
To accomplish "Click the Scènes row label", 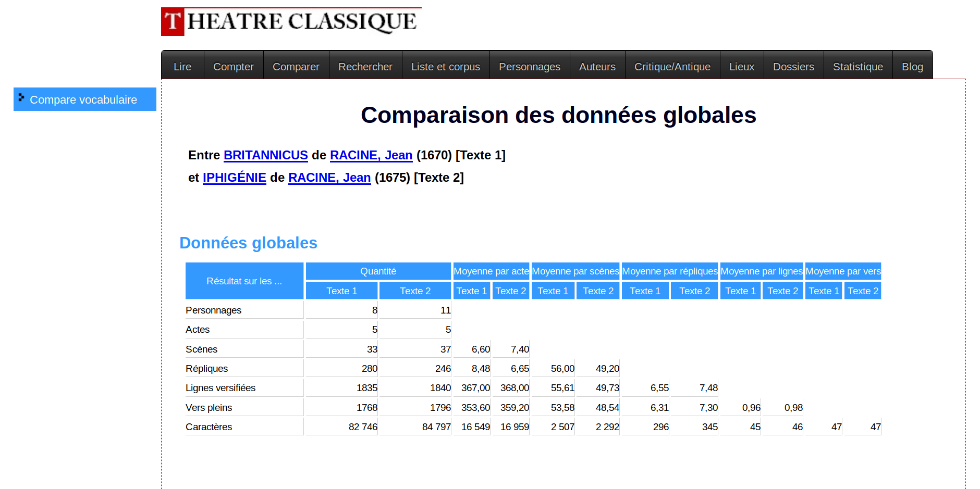I will click(x=201, y=349).
